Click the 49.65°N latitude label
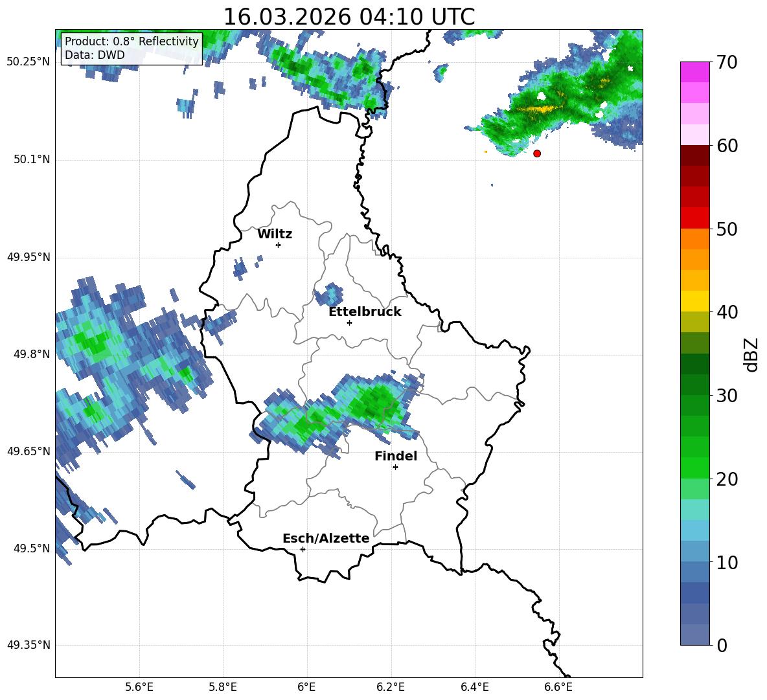767x700 pixels. 28,451
